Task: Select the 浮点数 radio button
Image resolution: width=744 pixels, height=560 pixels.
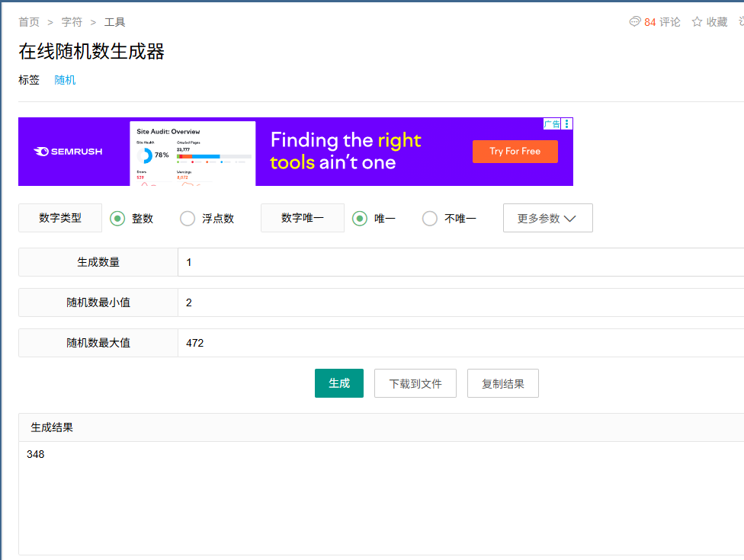Action: (x=188, y=219)
